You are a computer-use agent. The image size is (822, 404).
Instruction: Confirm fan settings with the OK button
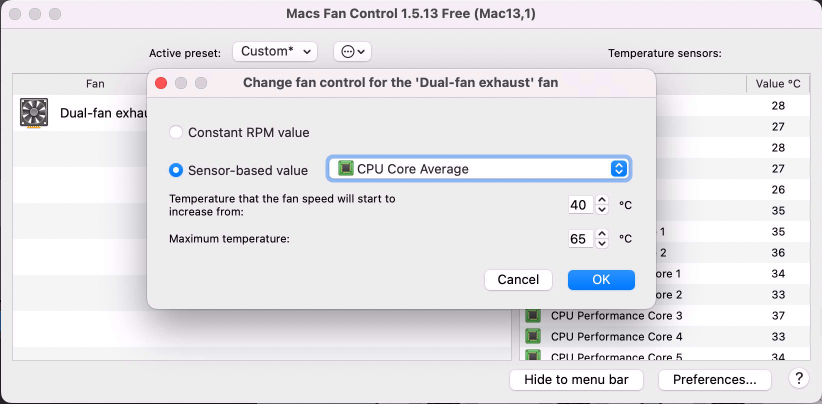coord(601,280)
